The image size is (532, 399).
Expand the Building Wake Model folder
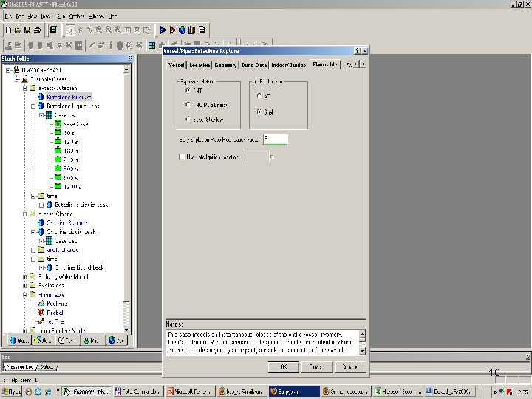24,276
